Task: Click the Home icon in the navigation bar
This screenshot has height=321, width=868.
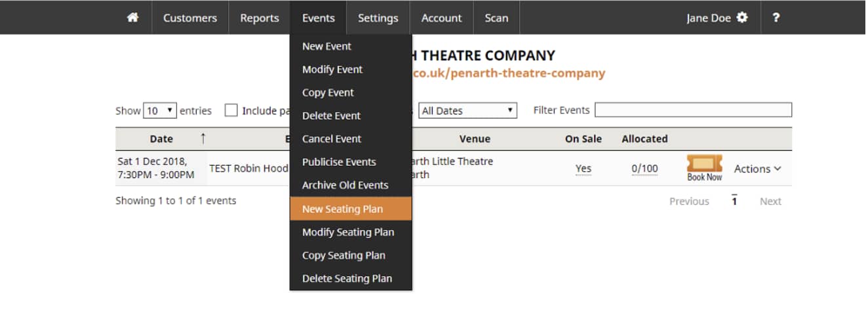Action: (132, 18)
